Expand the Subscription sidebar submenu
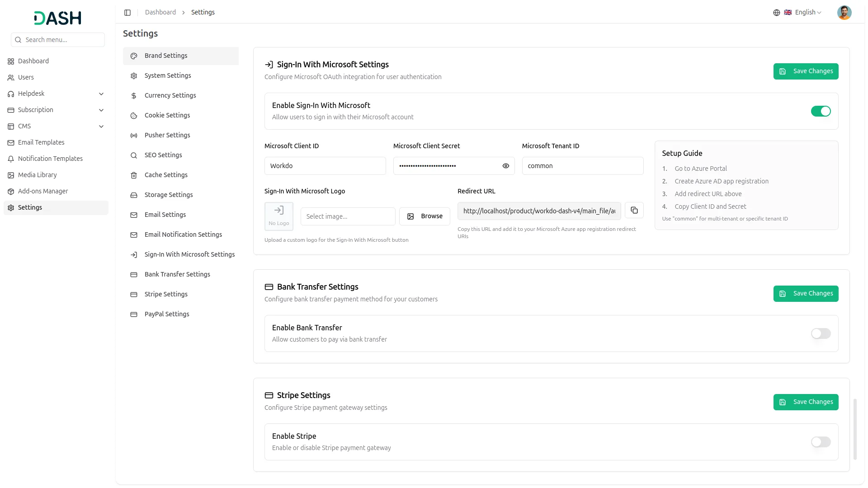Viewport: 868px width, 488px height. tap(101, 110)
